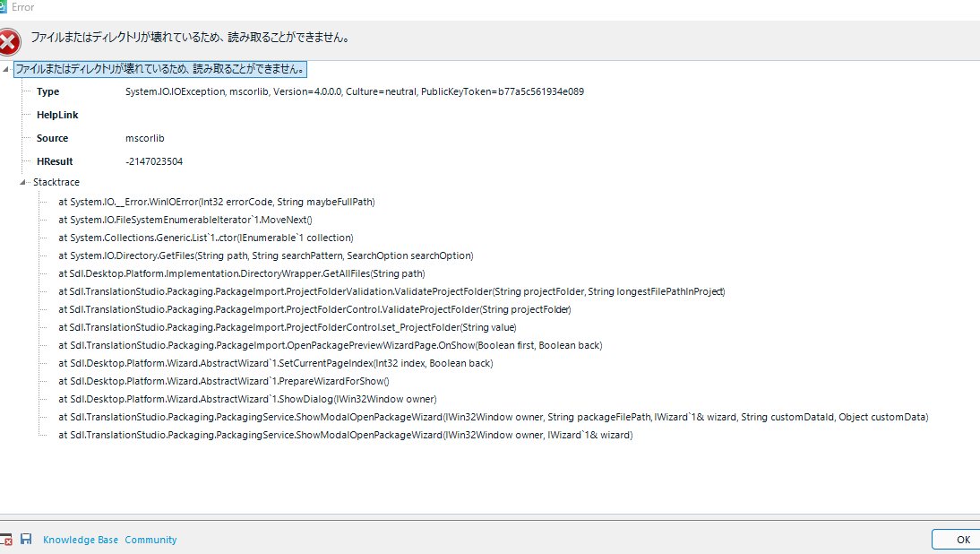Image resolution: width=980 pixels, height=554 pixels.
Task: Select the Directory.GetFiles stack trace line
Action: tap(265, 255)
